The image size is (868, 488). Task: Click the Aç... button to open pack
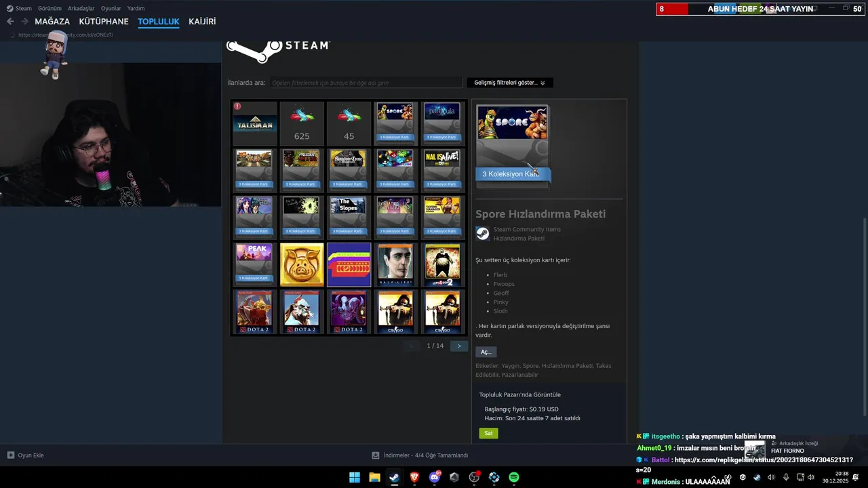tap(486, 352)
